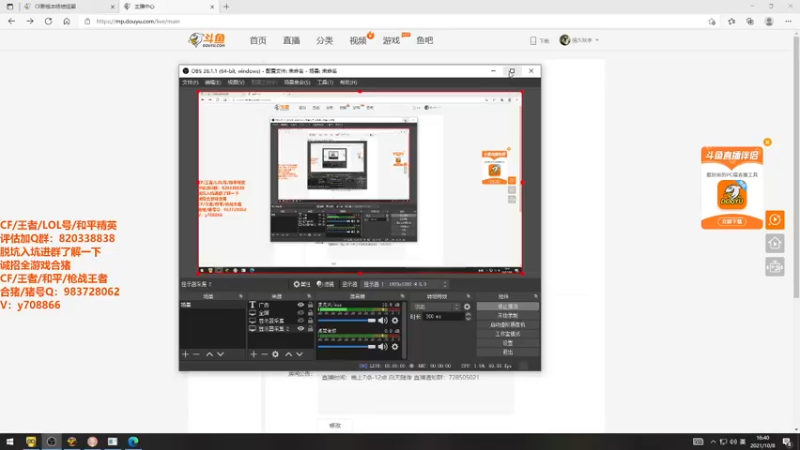The image size is (800, 450).
Task: Move scene down with arrow icon
Action: point(220,354)
